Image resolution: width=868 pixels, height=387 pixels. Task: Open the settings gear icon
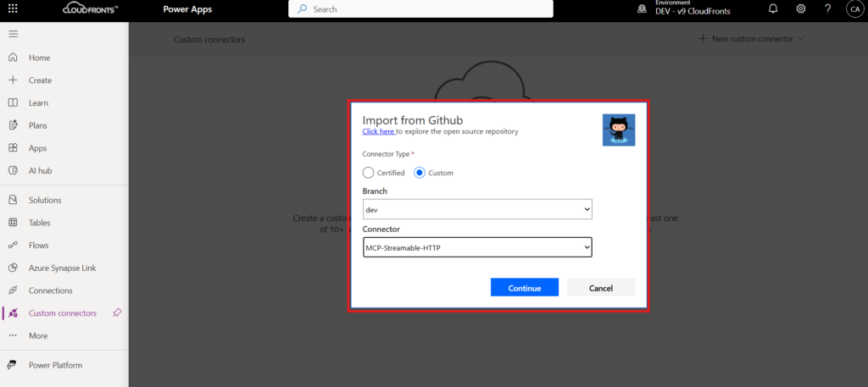(800, 8)
